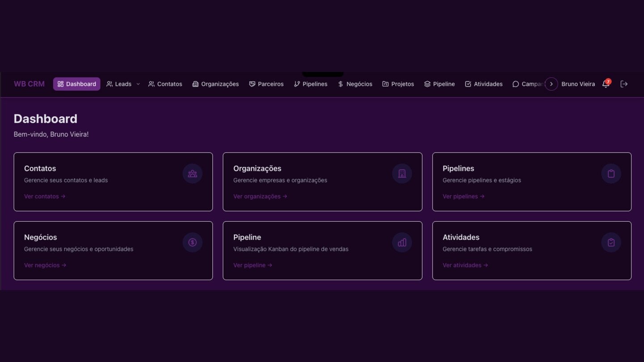The image size is (644, 362).
Task: Open the Ver atividades link
Action: pyautogui.click(x=465, y=265)
